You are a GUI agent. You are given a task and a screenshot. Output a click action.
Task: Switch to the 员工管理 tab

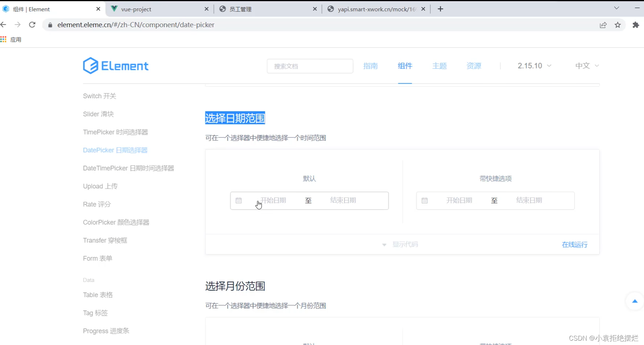(268, 9)
